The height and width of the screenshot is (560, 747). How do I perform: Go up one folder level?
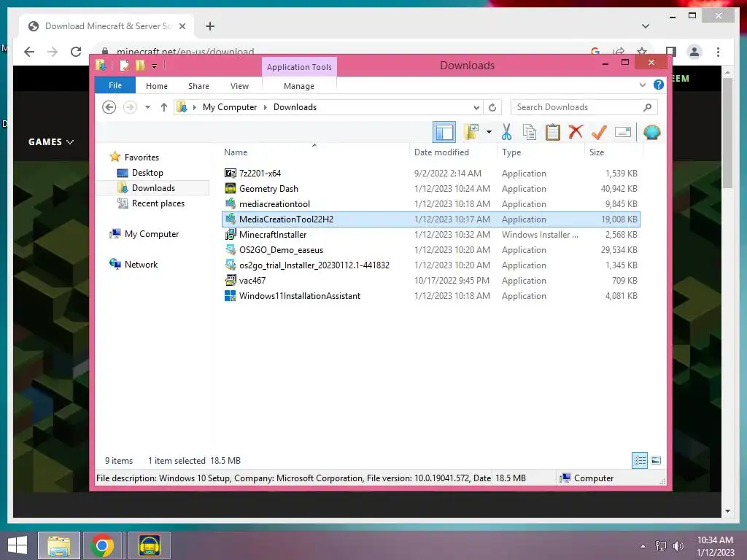(x=164, y=107)
